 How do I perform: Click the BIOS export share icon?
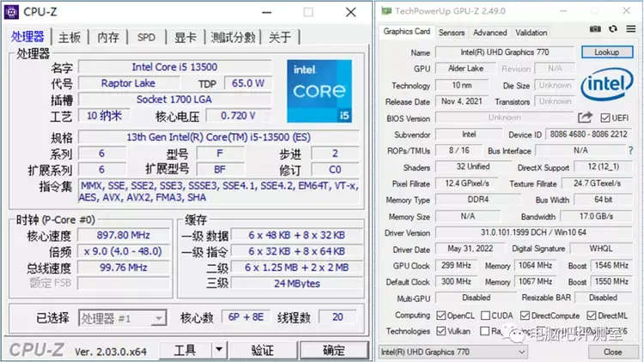click(585, 118)
